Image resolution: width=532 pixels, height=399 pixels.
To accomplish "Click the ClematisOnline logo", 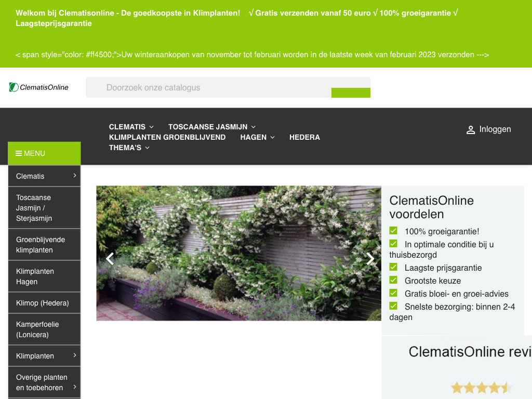I will (39, 87).
